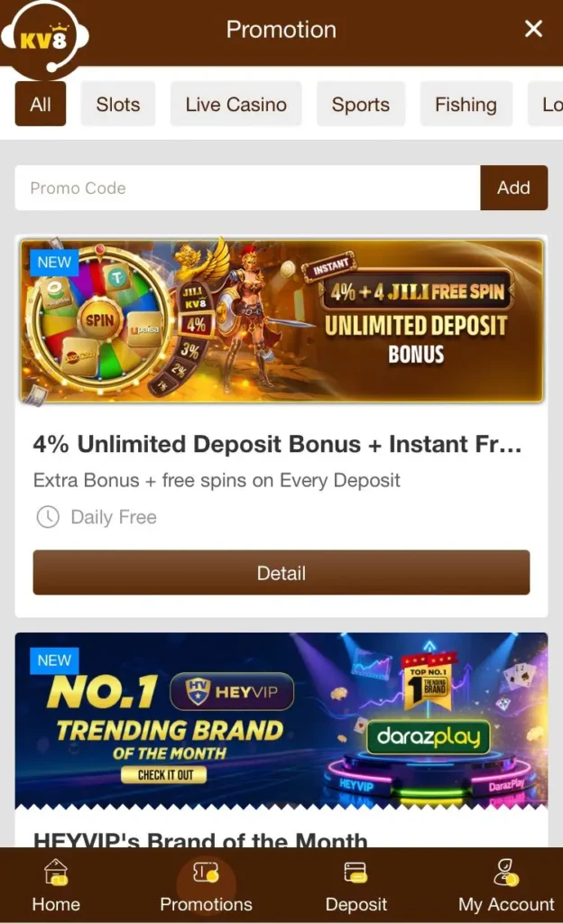Click the Promo Code input field
563x924 pixels.
pos(247,188)
